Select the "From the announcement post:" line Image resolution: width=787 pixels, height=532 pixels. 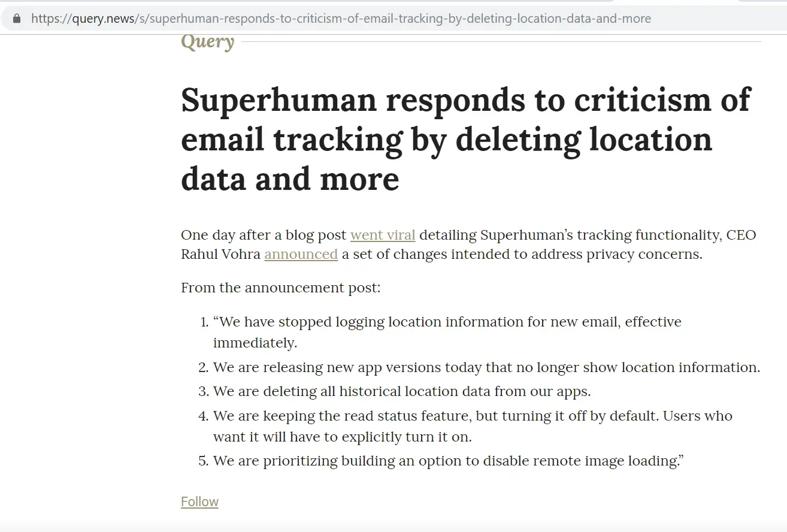pyautogui.click(x=280, y=288)
